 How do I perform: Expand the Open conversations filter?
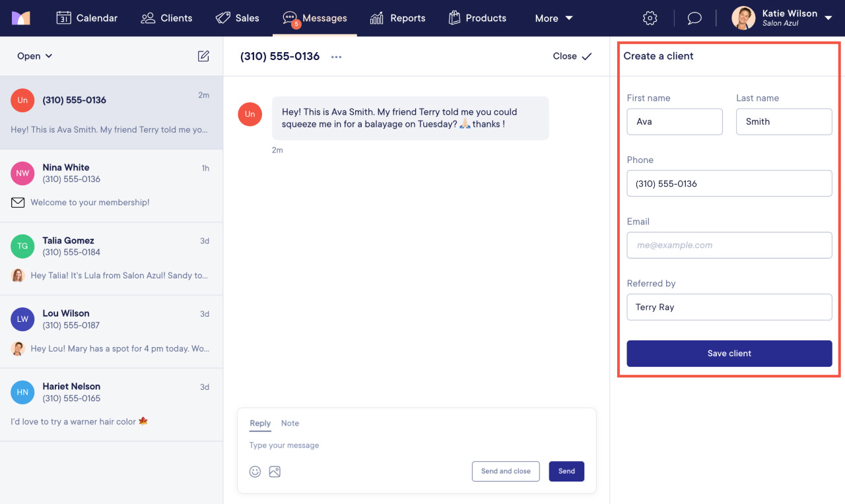point(35,56)
